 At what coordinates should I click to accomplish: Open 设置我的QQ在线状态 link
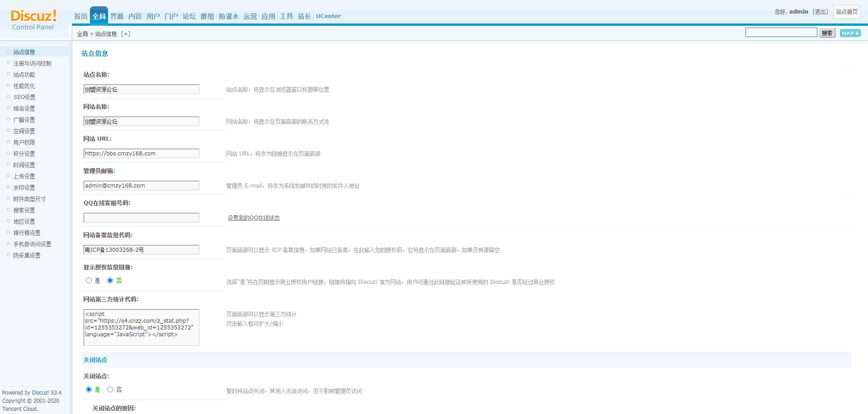pos(254,218)
